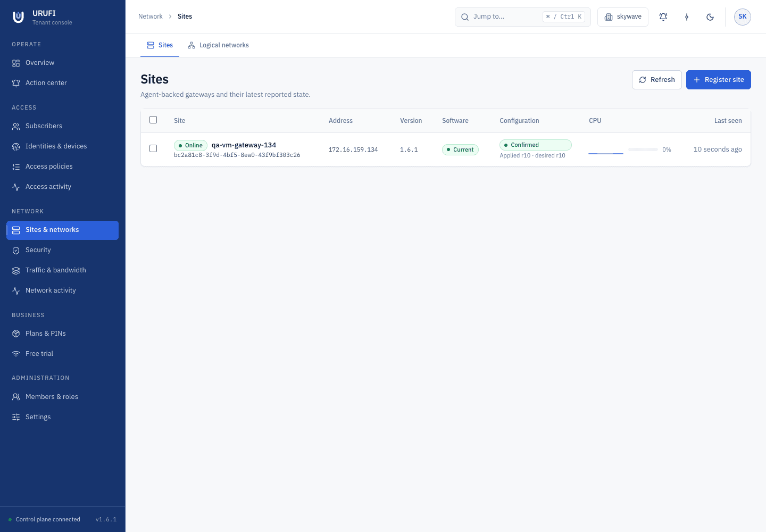Image resolution: width=766 pixels, height=532 pixels.
Task: Click the Online status badge
Action: tap(190, 145)
